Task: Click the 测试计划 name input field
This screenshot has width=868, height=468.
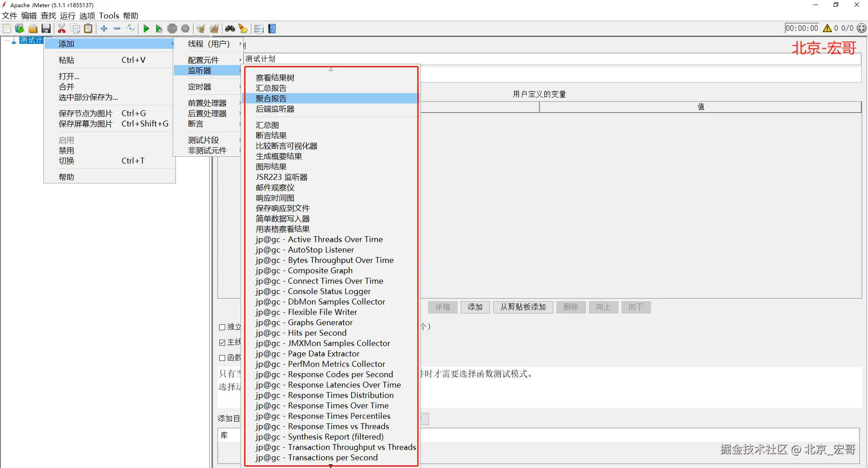Action: click(552, 59)
